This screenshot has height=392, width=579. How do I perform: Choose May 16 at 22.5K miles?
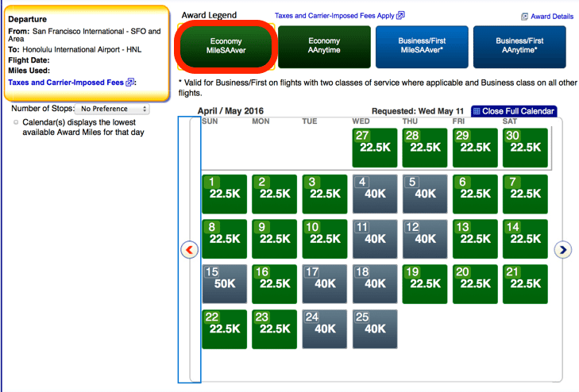coord(274,284)
